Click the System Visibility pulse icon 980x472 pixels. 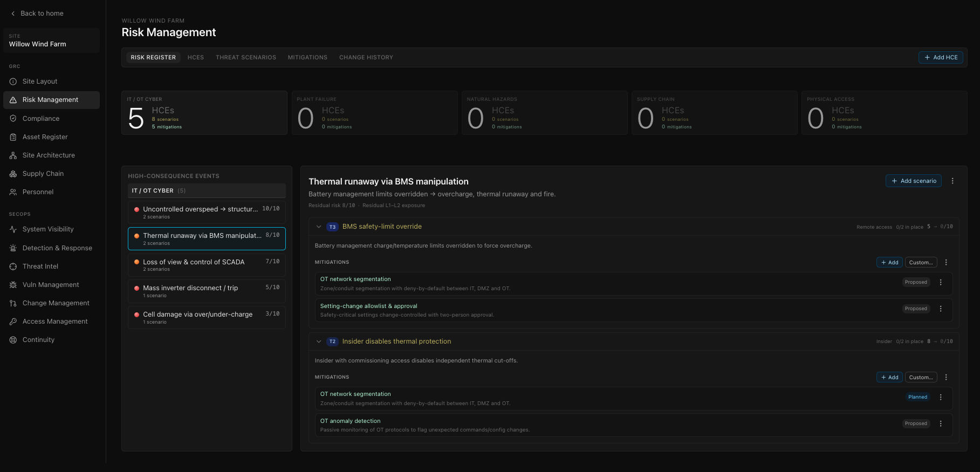tap(13, 229)
